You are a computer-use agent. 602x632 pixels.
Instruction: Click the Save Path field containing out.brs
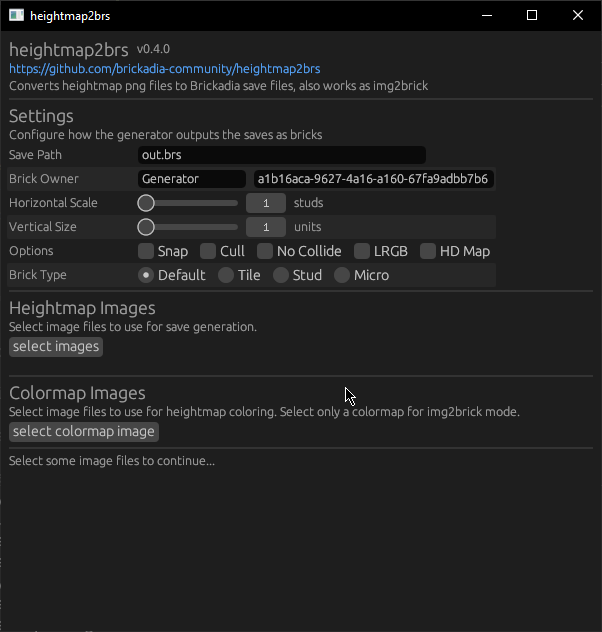pyautogui.click(x=282, y=155)
